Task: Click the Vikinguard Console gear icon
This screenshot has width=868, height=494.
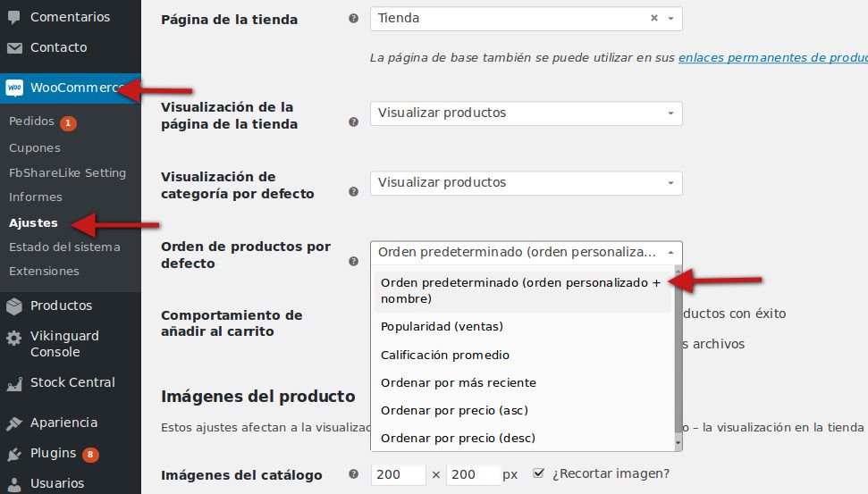Action: [x=14, y=338]
